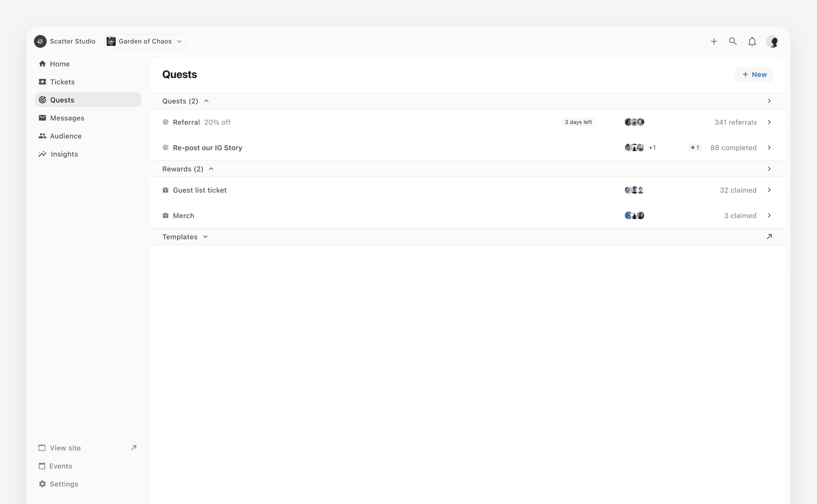Viewport: 817px width, 504px height.
Task: Open Insights in sidebar
Action: click(x=64, y=154)
